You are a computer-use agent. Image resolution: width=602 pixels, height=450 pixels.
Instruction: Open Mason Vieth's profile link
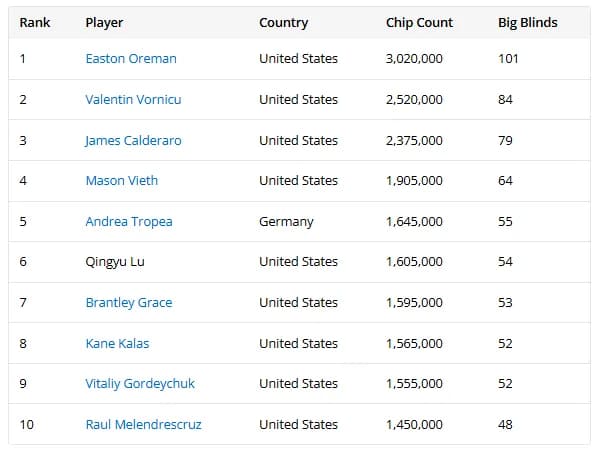[122, 180]
